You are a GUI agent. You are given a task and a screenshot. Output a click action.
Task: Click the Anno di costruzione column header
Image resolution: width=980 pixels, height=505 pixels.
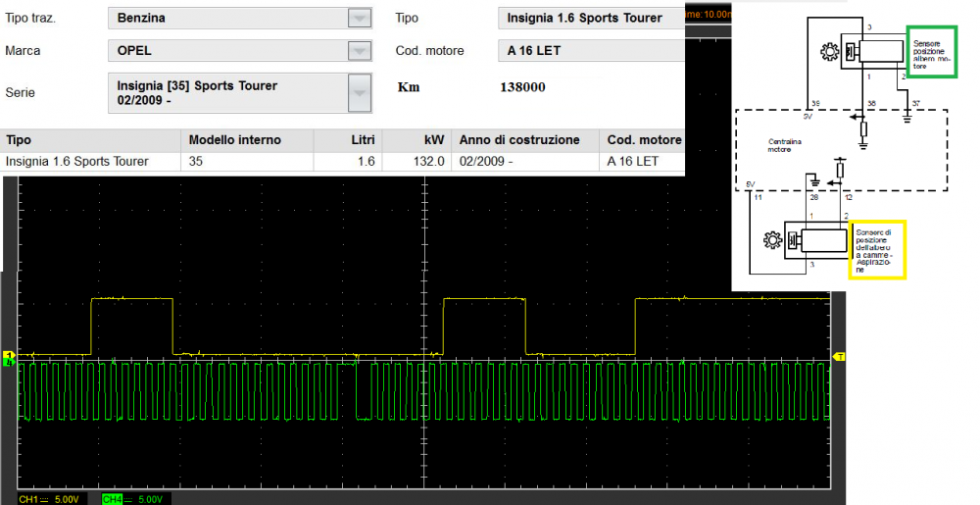click(x=518, y=139)
